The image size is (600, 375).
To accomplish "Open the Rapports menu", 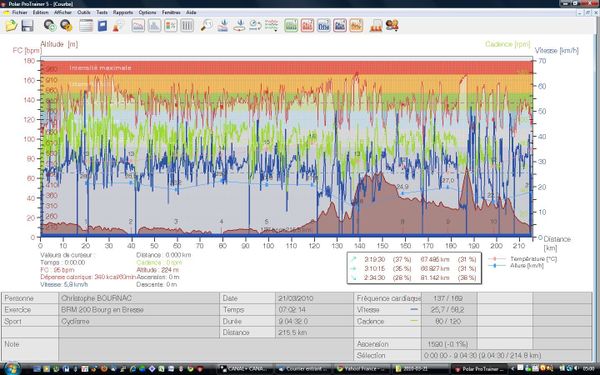I will pos(123,12).
